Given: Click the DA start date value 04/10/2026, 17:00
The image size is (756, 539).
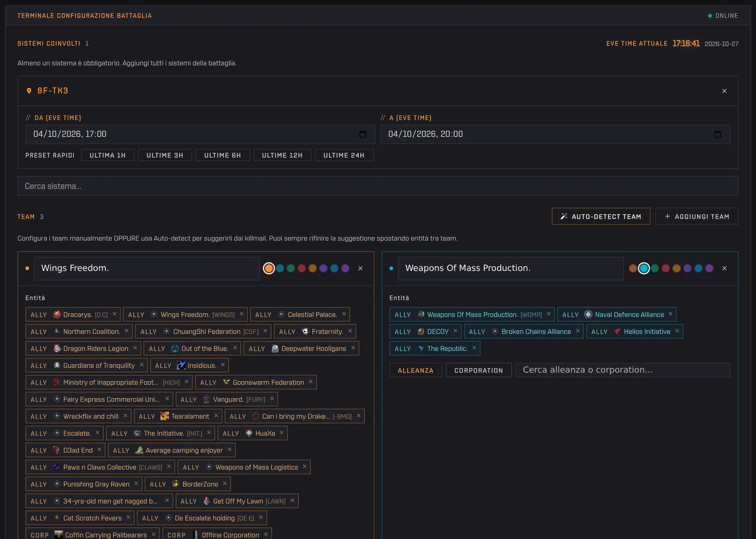Looking at the screenshot, I should [70, 134].
